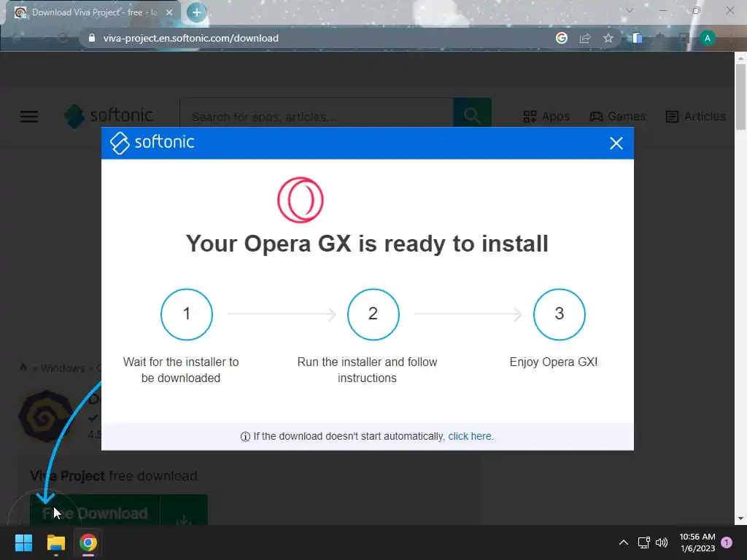Open the Apps menu item
The width and height of the screenshot is (747, 560).
(x=546, y=116)
